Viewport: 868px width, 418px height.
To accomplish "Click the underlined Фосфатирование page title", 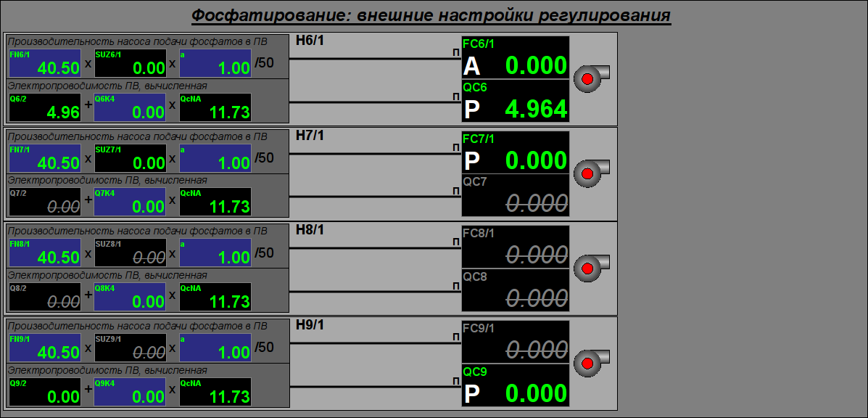I will tap(431, 15).
